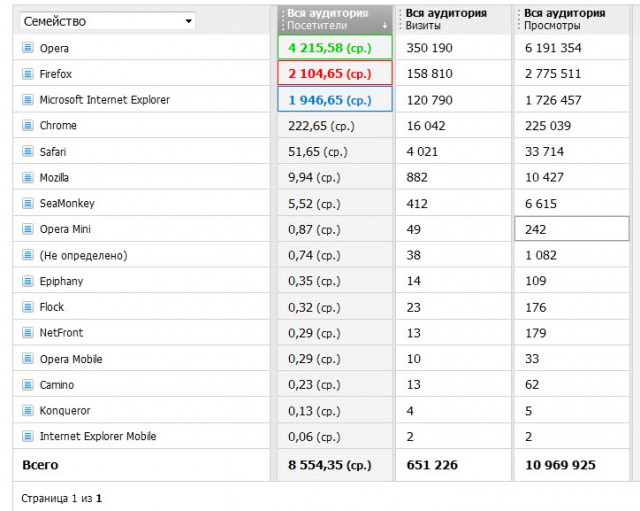Click Internet Explorer visits value 120 790
This screenshot has width=640, height=511.
(x=429, y=100)
